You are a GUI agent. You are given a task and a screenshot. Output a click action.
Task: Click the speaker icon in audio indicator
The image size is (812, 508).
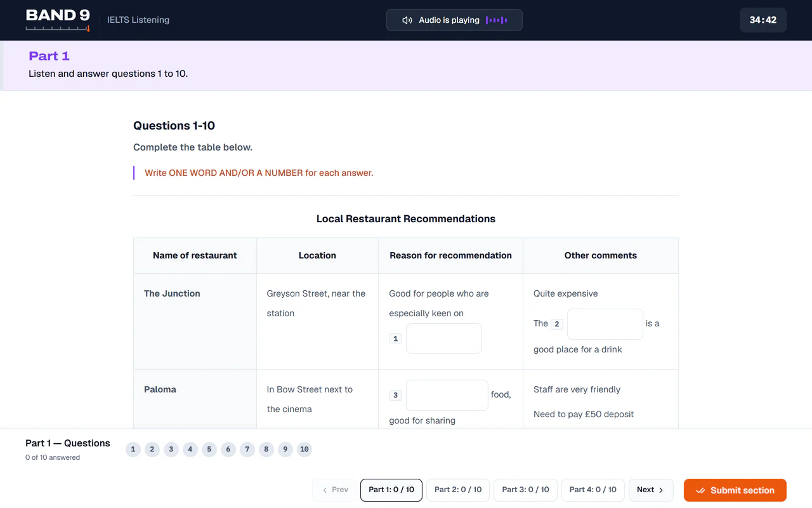pos(407,20)
